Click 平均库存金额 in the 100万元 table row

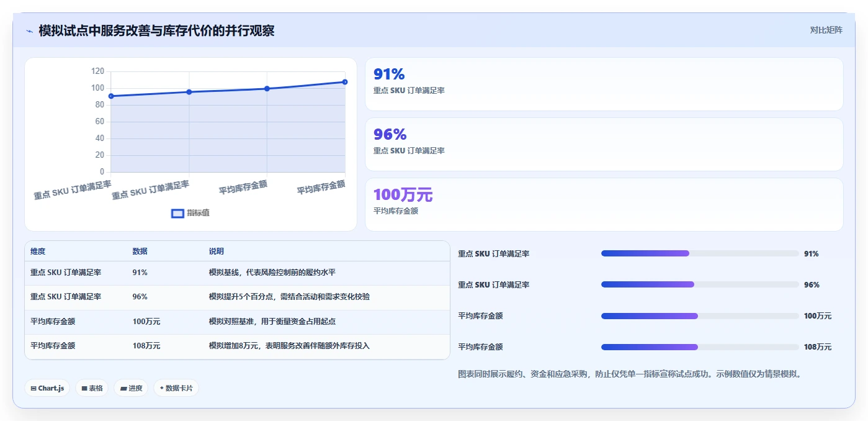pos(53,322)
